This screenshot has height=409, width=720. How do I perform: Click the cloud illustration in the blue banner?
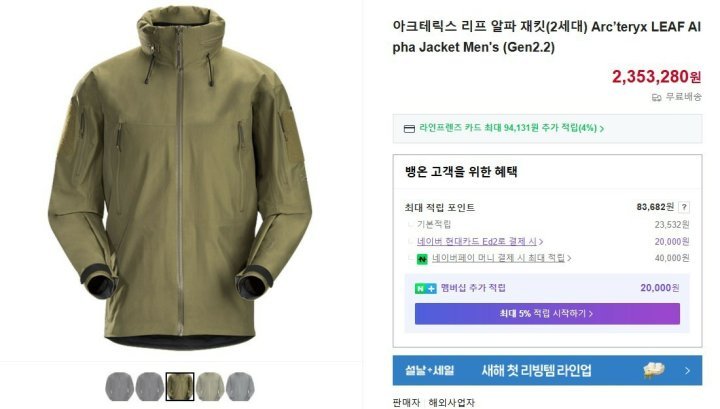pos(654,370)
